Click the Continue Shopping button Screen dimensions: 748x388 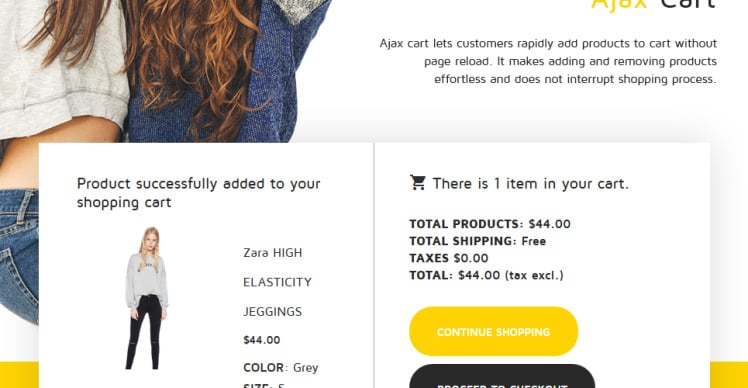[x=494, y=331]
